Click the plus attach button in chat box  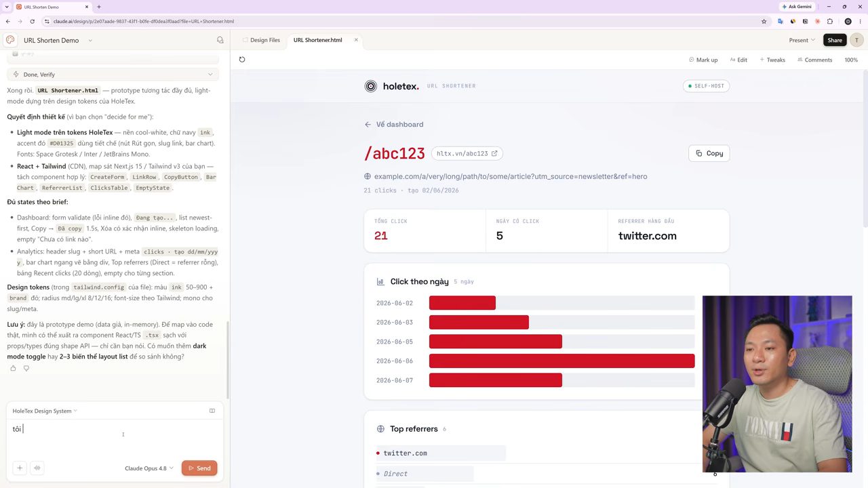(20, 468)
